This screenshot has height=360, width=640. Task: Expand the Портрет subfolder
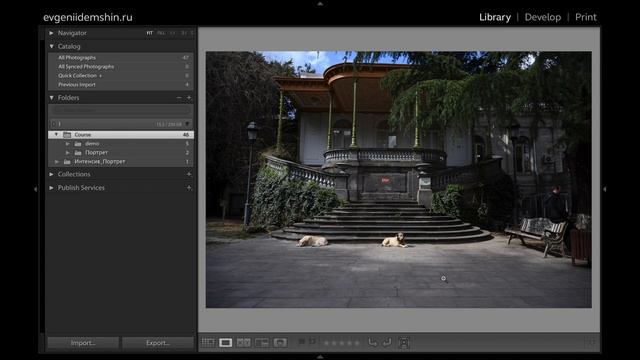68,153
